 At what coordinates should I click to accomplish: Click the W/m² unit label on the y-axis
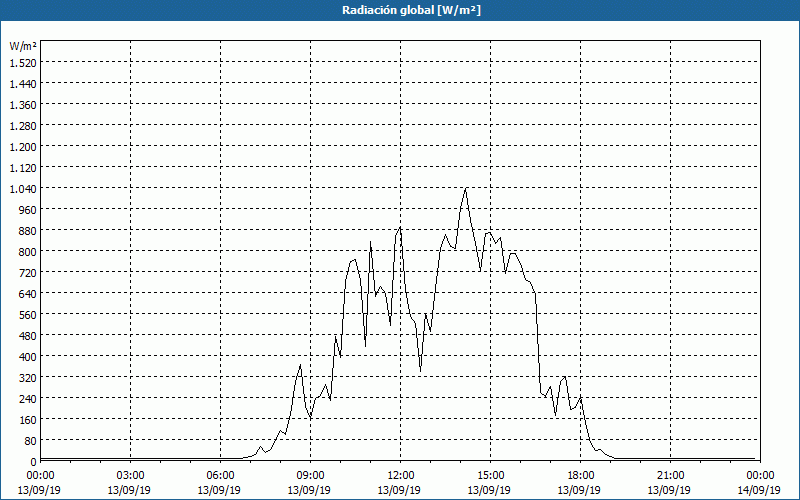[23, 46]
